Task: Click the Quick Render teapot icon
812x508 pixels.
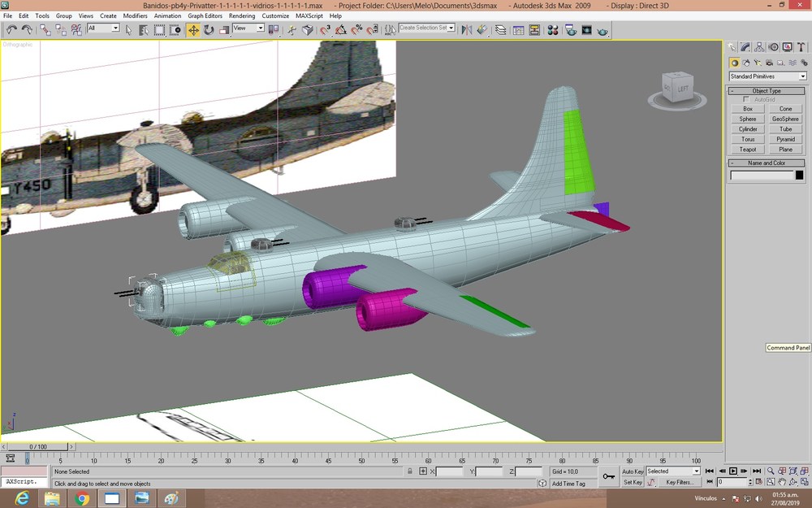Action: point(603,31)
